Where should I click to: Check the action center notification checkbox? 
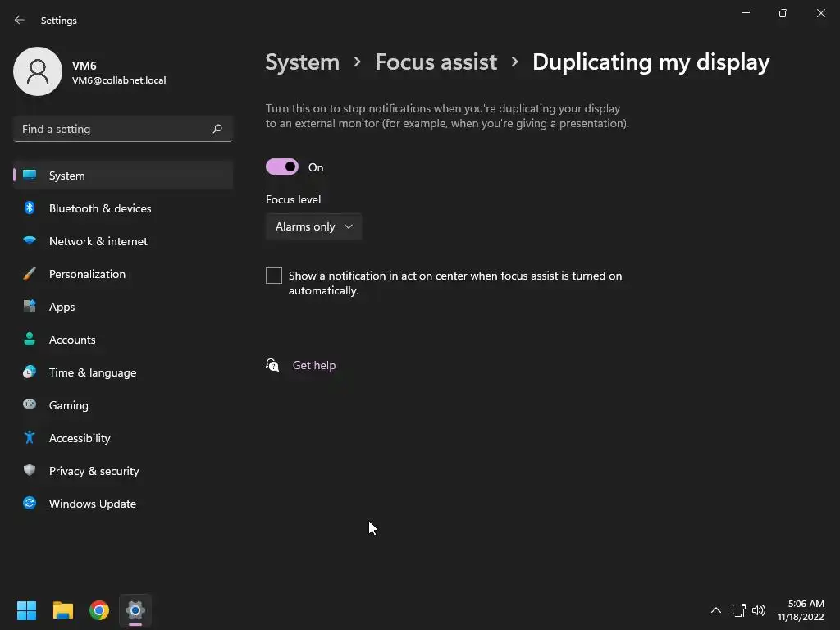274,276
